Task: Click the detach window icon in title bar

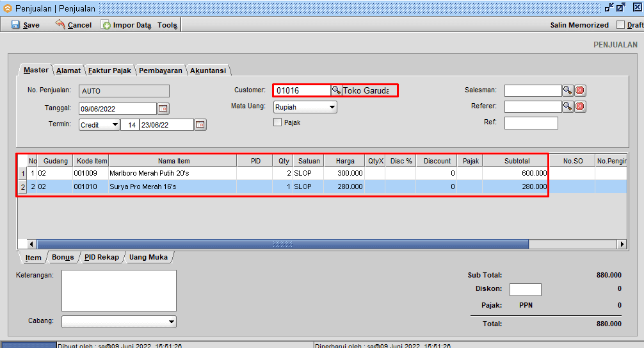Action: click(x=609, y=8)
